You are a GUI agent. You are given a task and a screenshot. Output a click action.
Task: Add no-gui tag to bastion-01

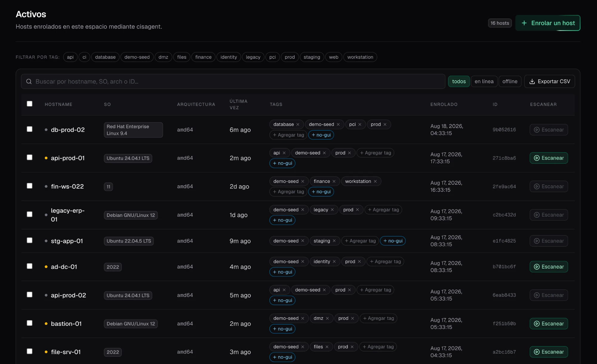(282, 329)
